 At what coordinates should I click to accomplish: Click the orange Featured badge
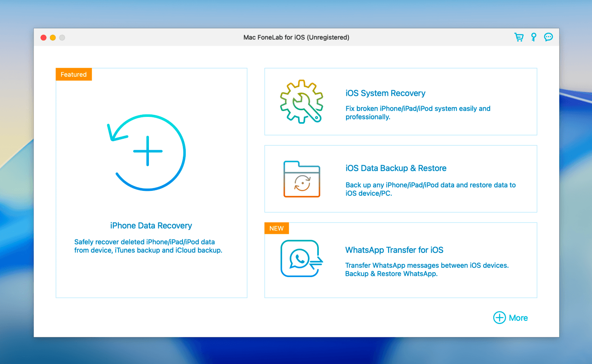coord(73,74)
